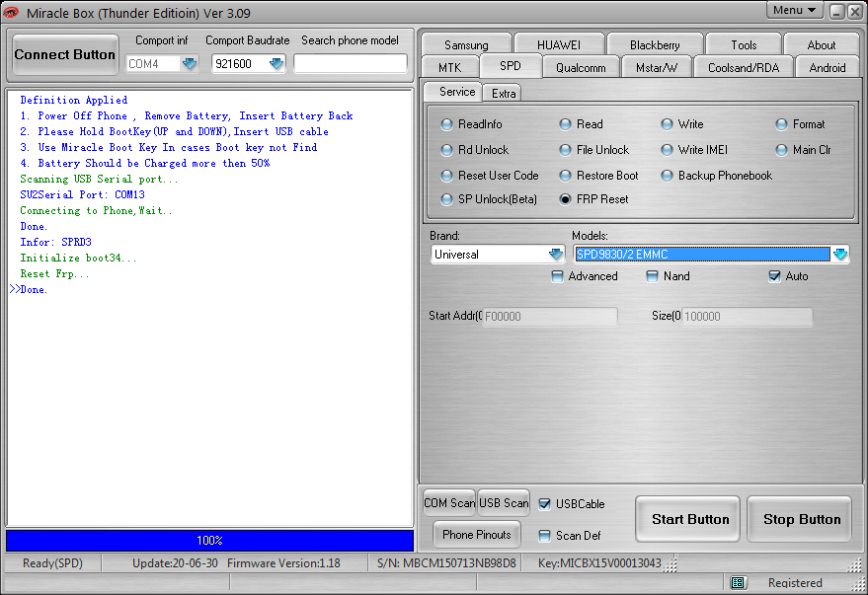Viewport: 868px width, 595px height.
Task: Expand the Brand Universal dropdown
Action: click(x=556, y=255)
